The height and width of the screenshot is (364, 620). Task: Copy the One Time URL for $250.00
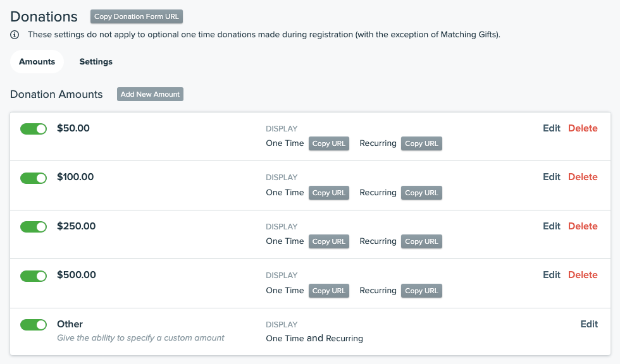tap(329, 241)
